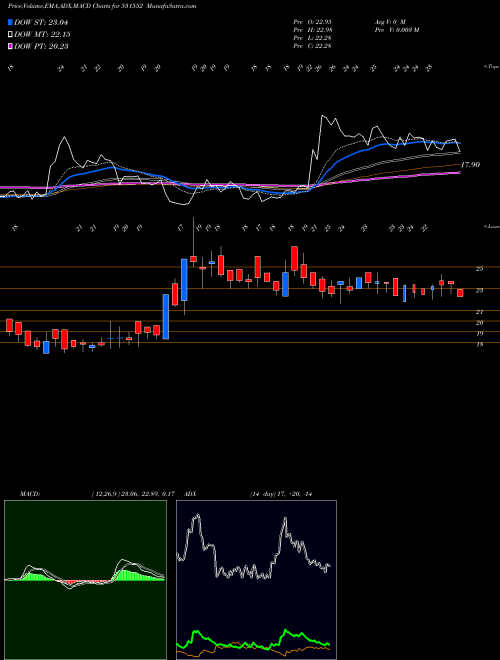Image resolution: width=500 pixels, height=660 pixels.
Task: Click the 20 price axis label
Action: pyautogui.click(x=479, y=323)
